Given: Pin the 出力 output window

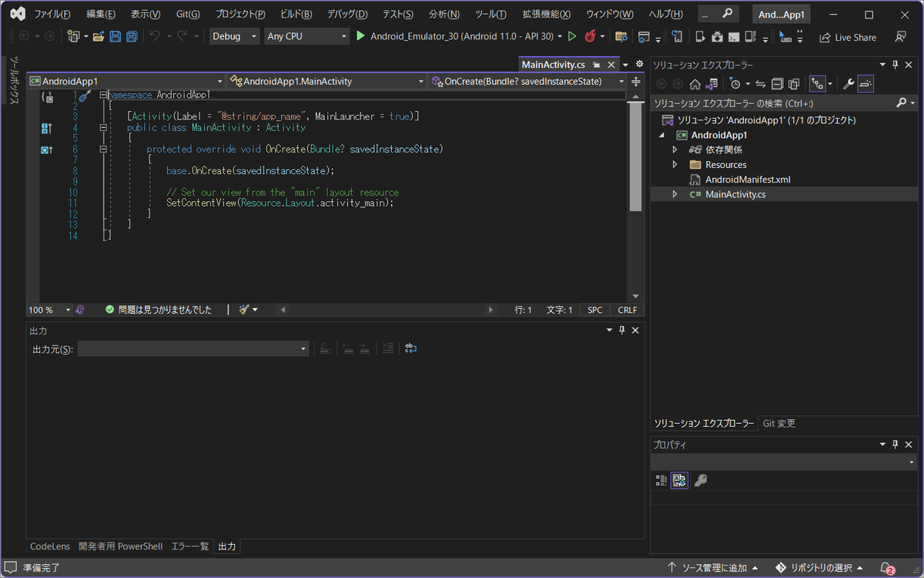Looking at the screenshot, I should tap(622, 330).
